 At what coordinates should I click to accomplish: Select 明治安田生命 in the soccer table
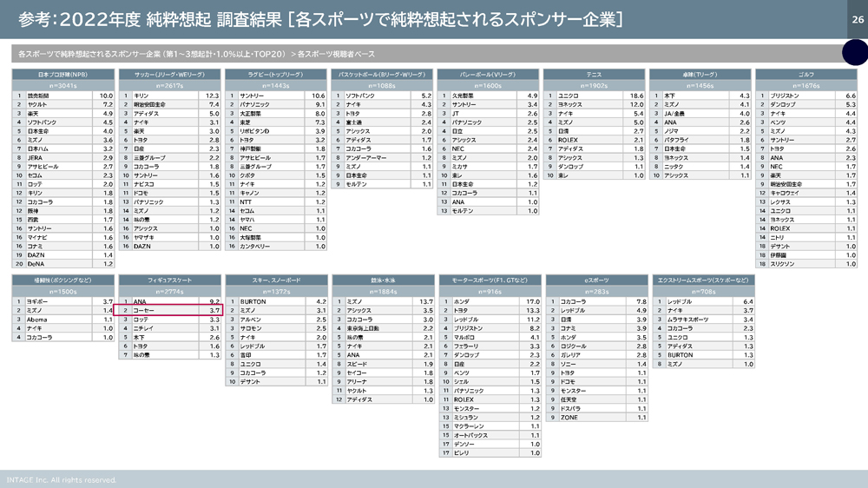(149, 105)
